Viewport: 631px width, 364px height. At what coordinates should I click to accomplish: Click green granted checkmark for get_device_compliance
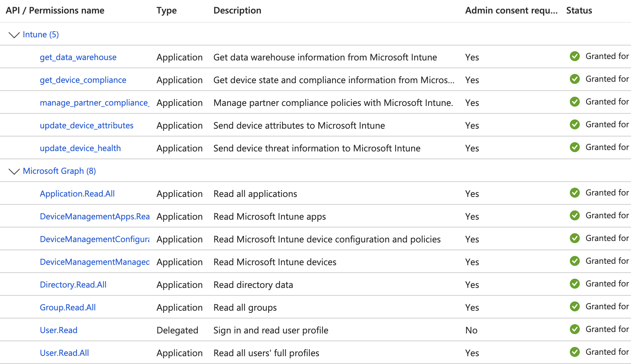[575, 79]
